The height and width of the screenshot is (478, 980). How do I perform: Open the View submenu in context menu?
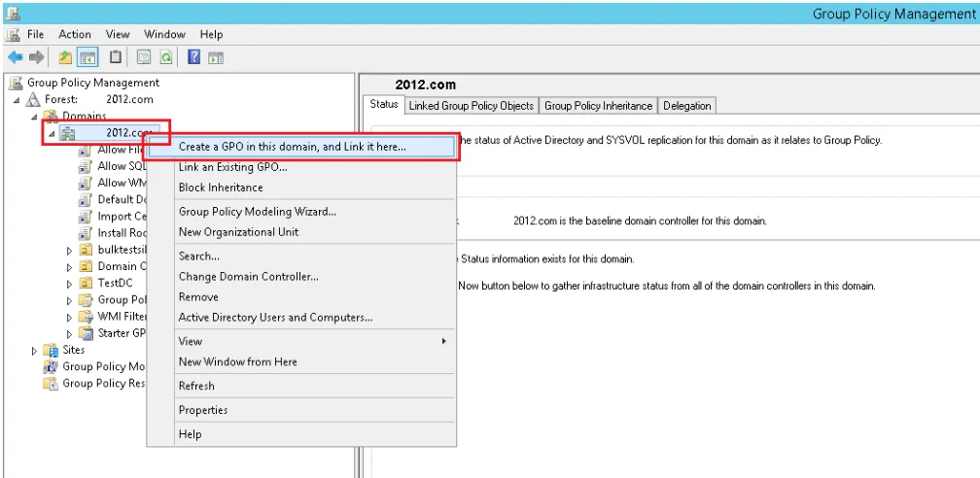(301, 341)
